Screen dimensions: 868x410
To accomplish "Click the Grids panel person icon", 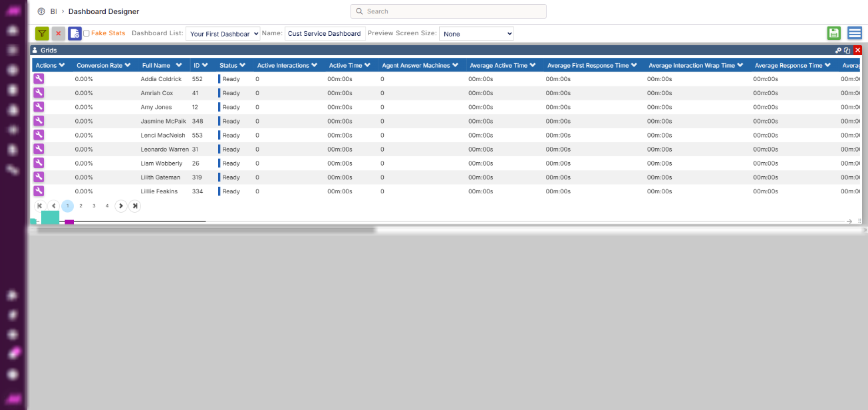I will click(35, 51).
